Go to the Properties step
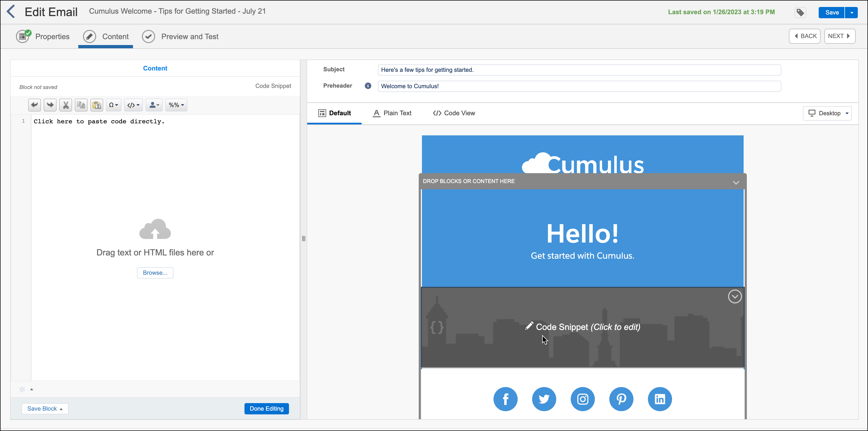Screen dimensions: 868x431 (43, 36)
